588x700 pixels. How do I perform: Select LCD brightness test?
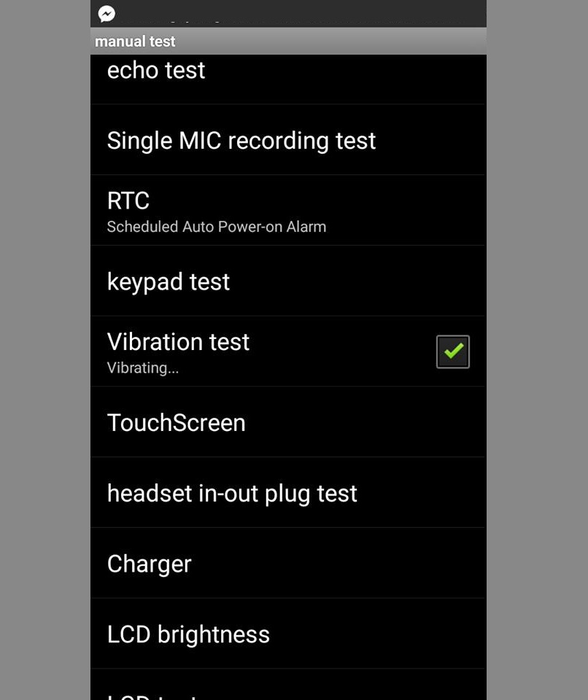tap(288, 634)
